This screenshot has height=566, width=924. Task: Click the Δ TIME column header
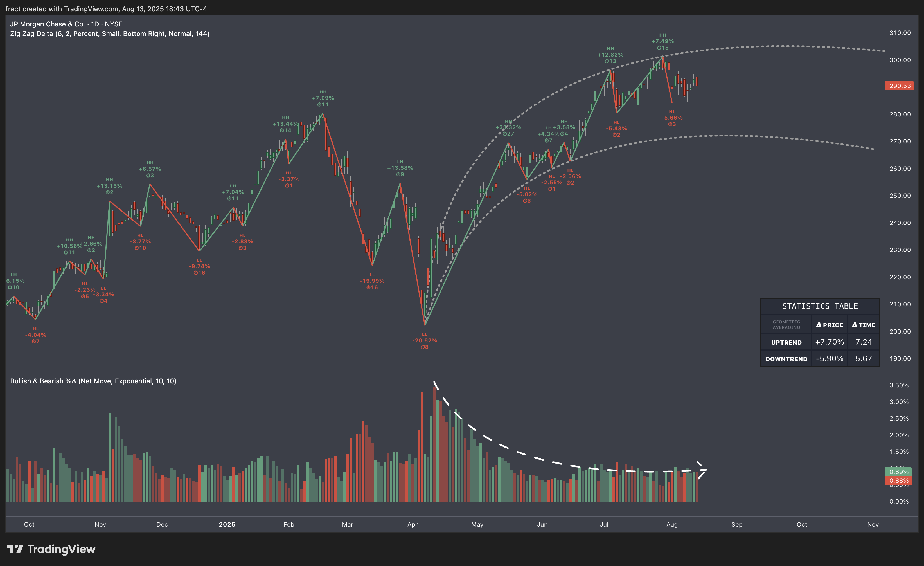[864, 325]
